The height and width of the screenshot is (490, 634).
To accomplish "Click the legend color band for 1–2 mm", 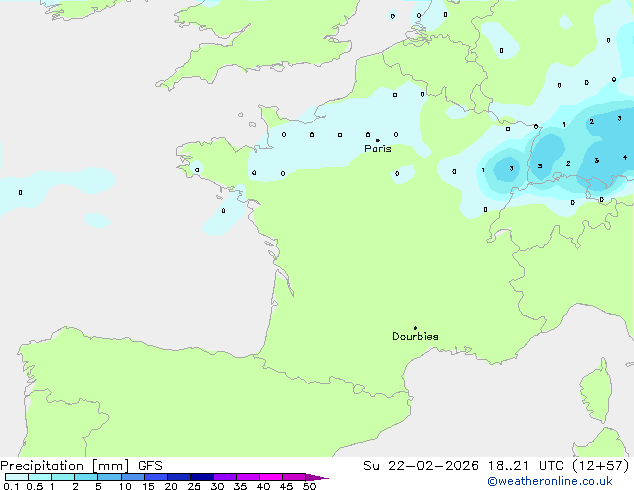I will pos(63,477).
